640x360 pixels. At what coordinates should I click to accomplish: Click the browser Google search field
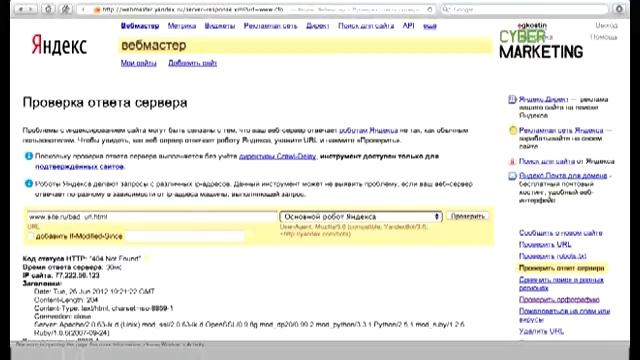point(524,9)
